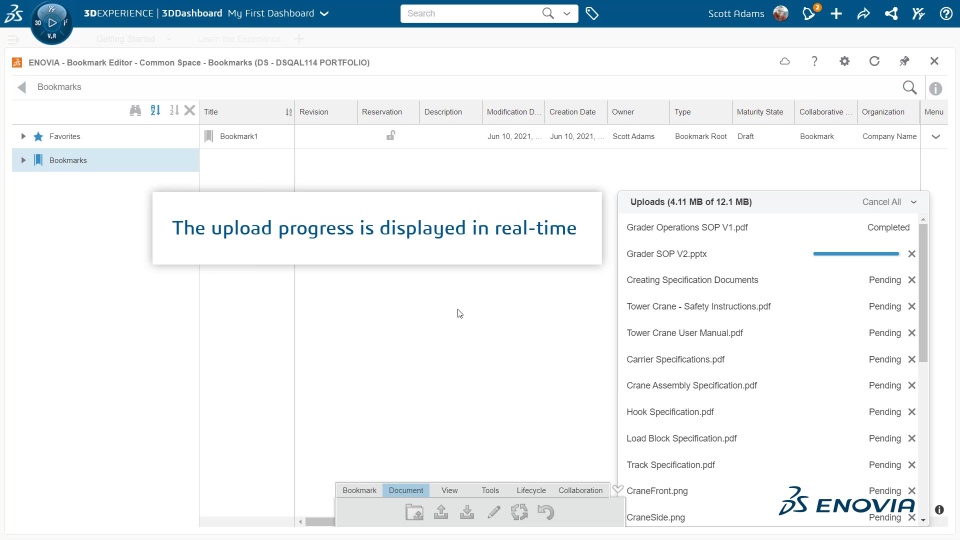The width and height of the screenshot is (960, 540).
Task: Cancel Hook Specification.pdf upload
Action: pos(912,412)
